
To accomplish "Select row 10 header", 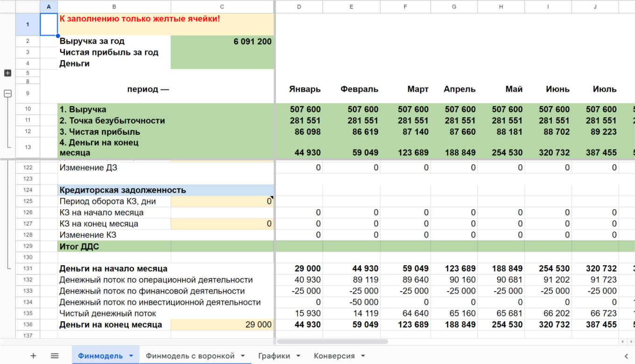I will click(28, 109).
